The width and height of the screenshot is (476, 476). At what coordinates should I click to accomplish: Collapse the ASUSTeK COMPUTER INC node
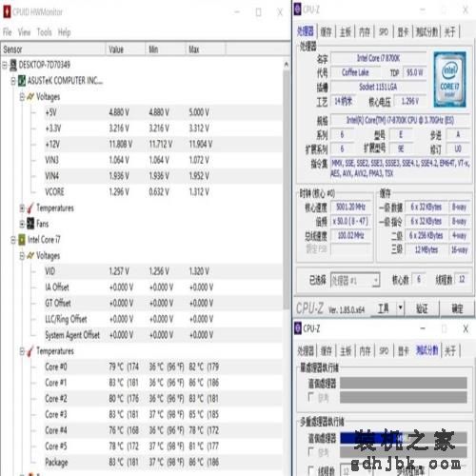tap(13, 81)
